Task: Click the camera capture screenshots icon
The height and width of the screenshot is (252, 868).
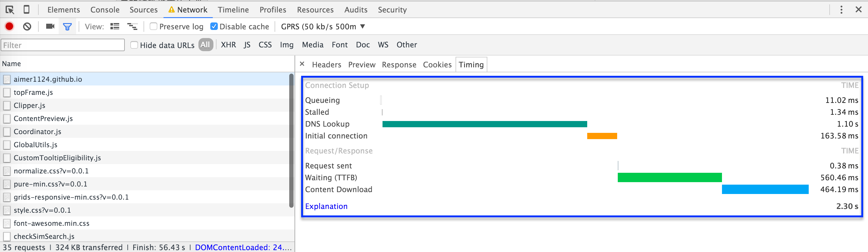Action: pyautogui.click(x=50, y=26)
